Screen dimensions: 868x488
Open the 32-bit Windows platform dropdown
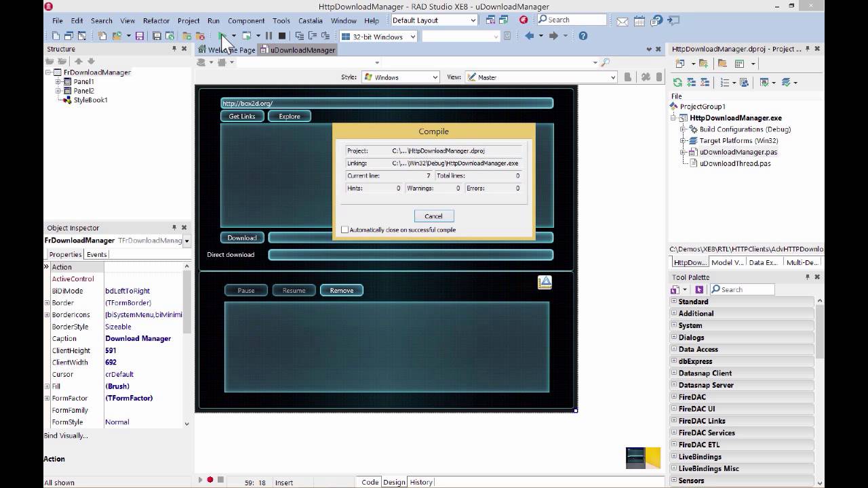[x=412, y=37]
